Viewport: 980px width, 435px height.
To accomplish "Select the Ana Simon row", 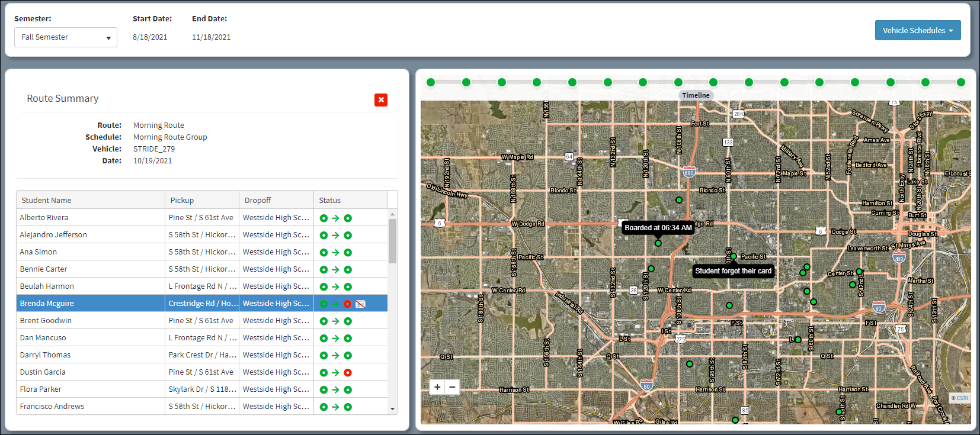I will point(202,252).
